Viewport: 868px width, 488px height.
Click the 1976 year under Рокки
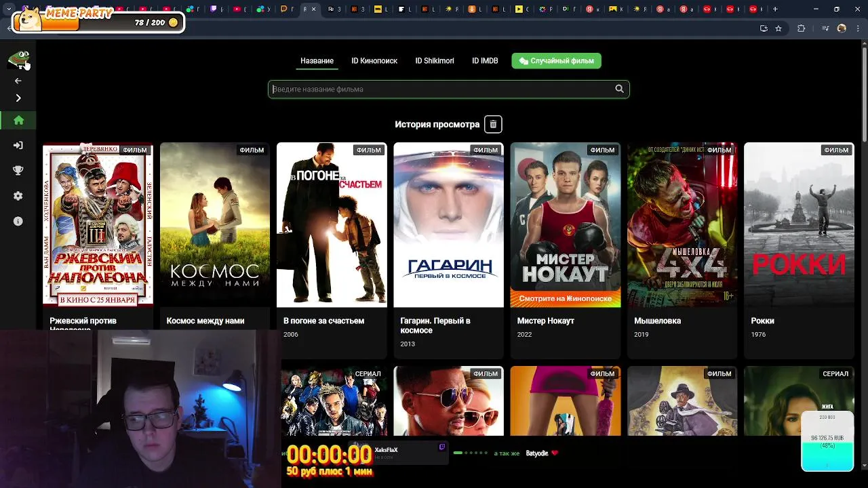(x=758, y=334)
